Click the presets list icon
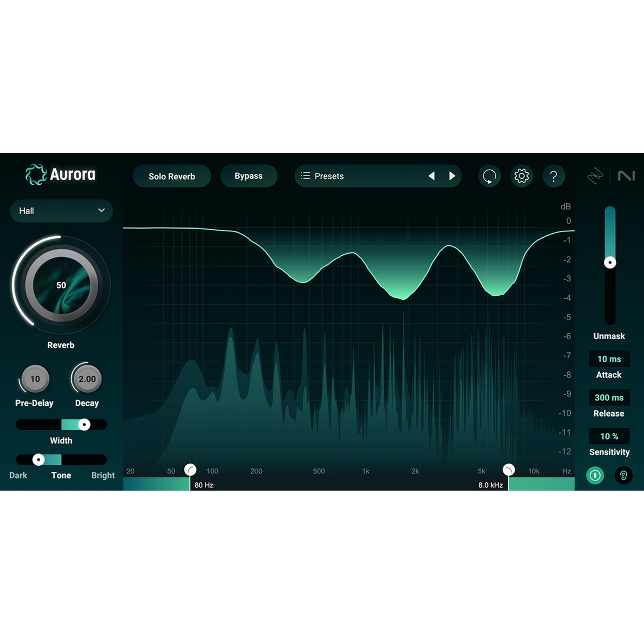 tap(305, 176)
